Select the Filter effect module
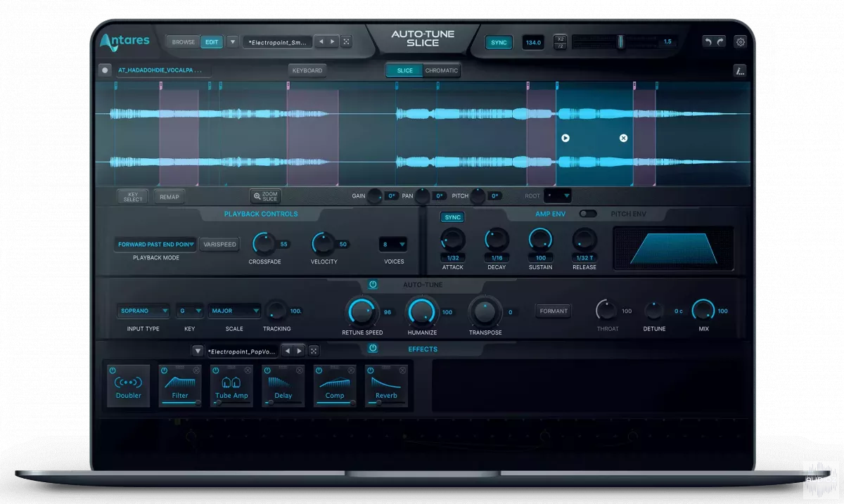 [180, 386]
